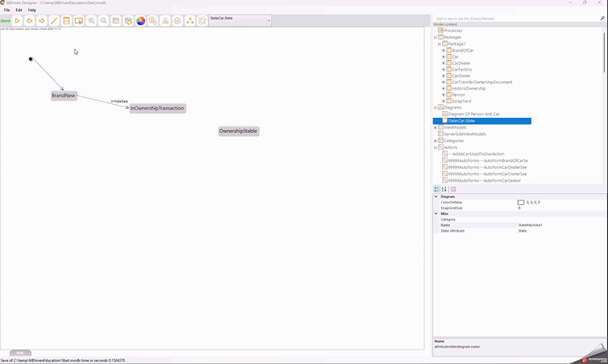The width and height of the screenshot is (608, 364).
Task: Switch property grid to categorized view
Action: (436, 189)
